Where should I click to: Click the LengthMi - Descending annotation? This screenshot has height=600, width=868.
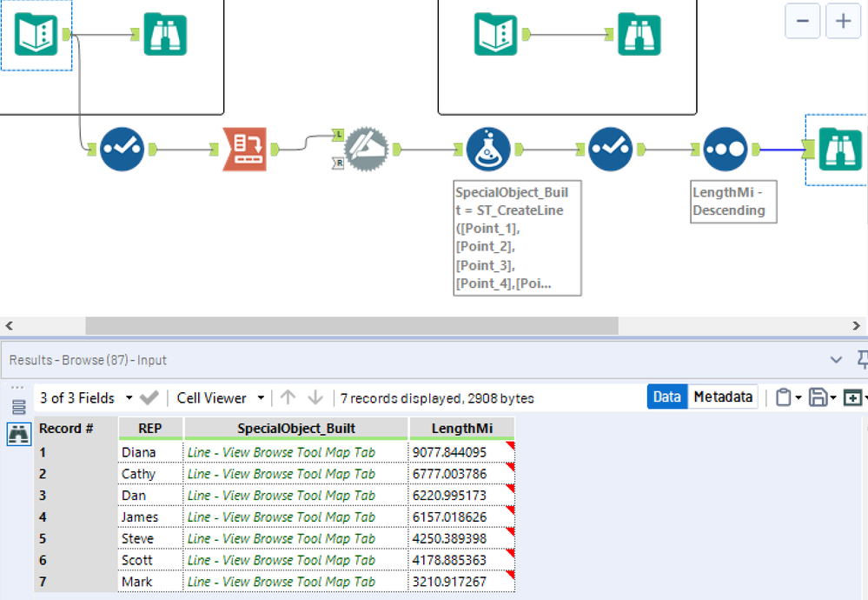733,201
